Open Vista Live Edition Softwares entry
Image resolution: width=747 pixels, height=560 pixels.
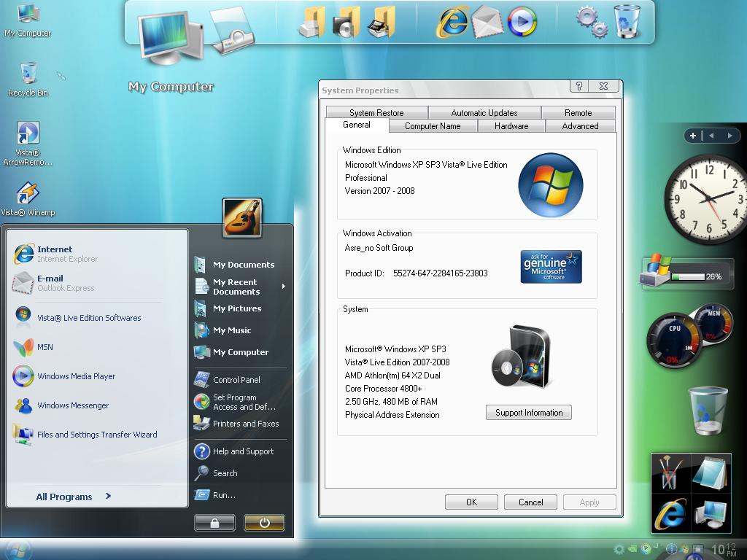click(77, 318)
